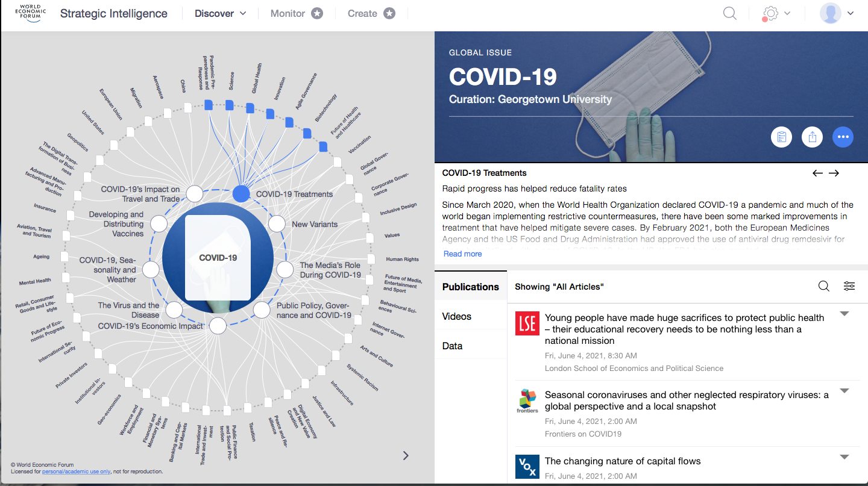Click the star icon next to Create
This screenshot has height=486, width=868.
(389, 13)
